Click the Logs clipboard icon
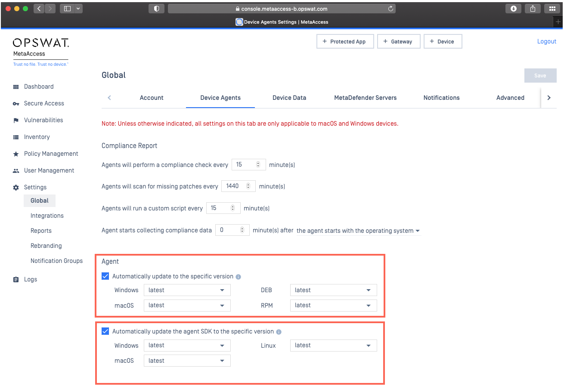Image resolution: width=564 pixels, height=392 pixels. tap(16, 280)
